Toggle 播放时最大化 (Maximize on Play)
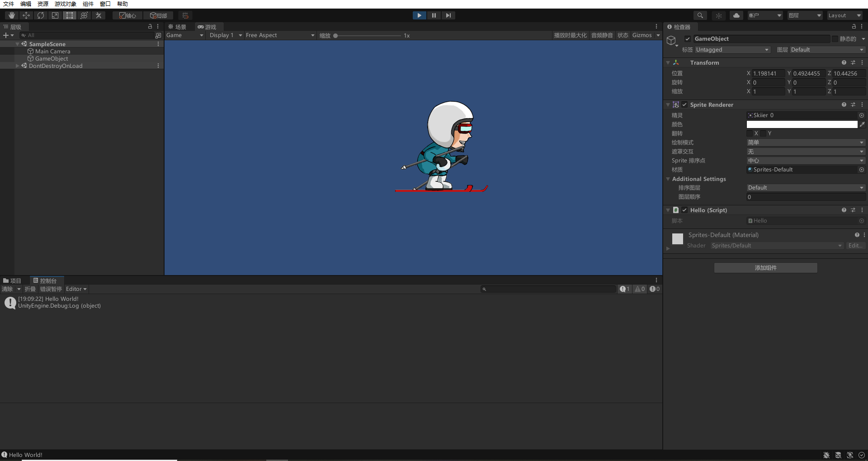Image resolution: width=868 pixels, height=461 pixels. [x=571, y=35]
